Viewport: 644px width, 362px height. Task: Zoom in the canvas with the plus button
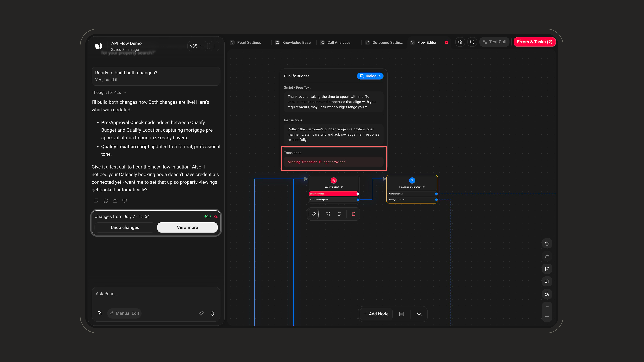click(547, 307)
